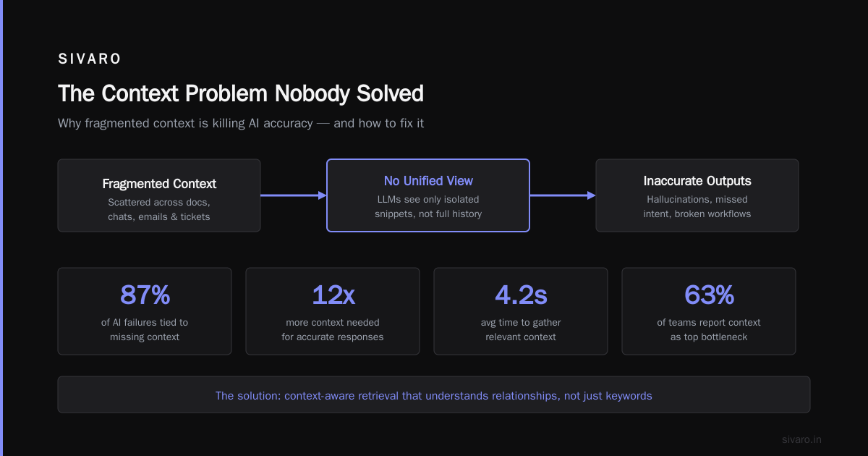Click the 'Hallucinations, missed intent' description text
This screenshot has height=456, width=868.
pyautogui.click(x=697, y=206)
